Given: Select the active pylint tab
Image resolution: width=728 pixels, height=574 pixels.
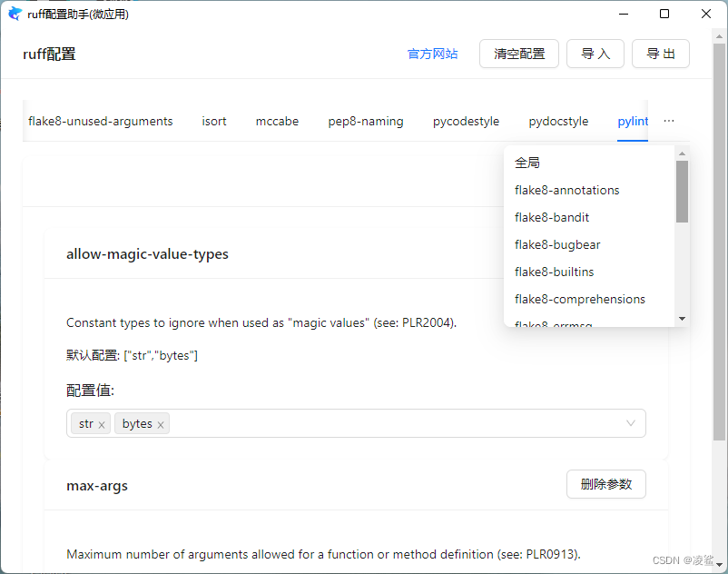Looking at the screenshot, I should [633, 121].
